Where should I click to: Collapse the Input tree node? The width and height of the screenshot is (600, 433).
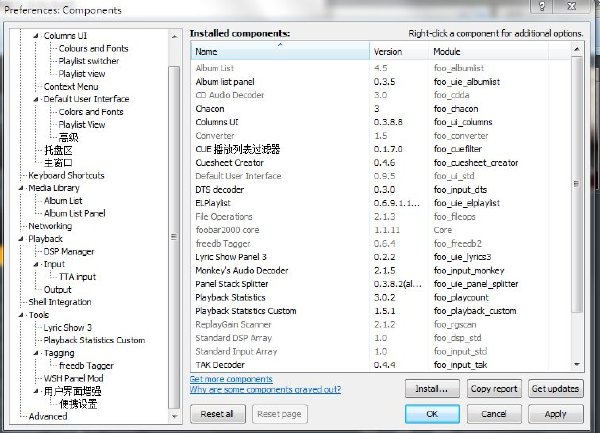(x=36, y=264)
